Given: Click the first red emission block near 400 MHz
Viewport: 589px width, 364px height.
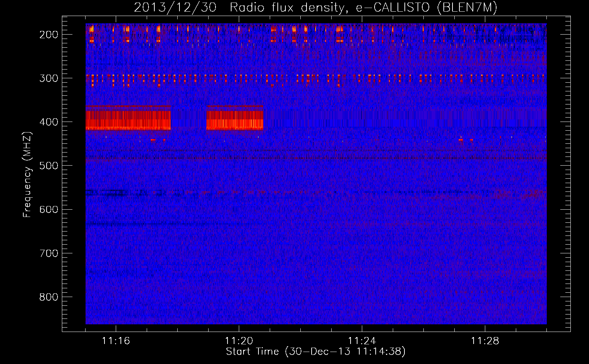Looking at the screenshot, I should tap(128, 118).
